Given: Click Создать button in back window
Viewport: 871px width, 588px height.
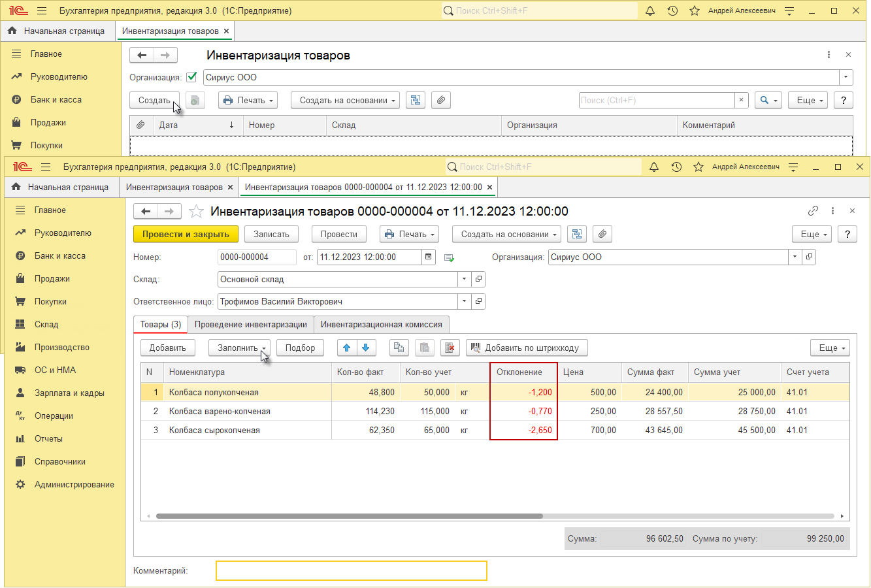Looking at the screenshot, I should click(154, 100).
